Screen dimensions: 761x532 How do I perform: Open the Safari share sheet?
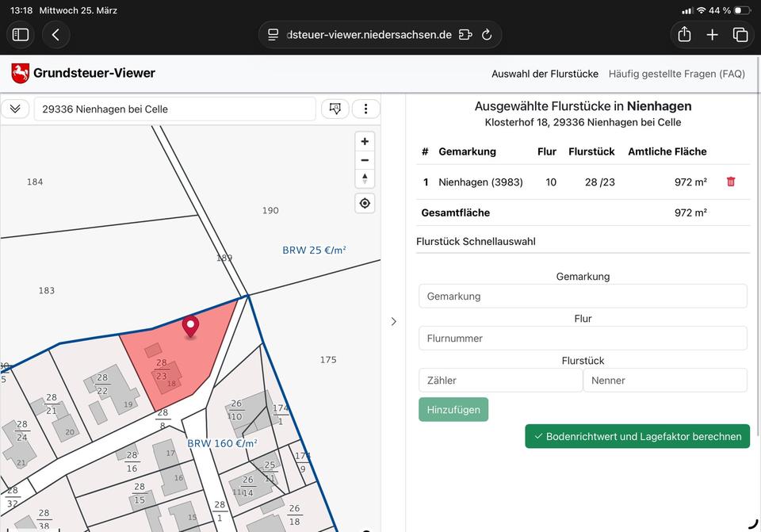coord(684,35)
